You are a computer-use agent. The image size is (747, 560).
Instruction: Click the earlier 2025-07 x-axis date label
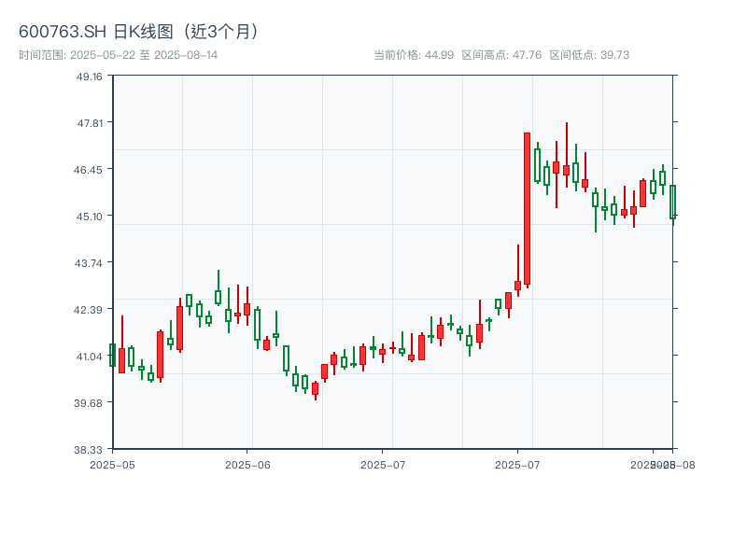(x=383, y=464)
